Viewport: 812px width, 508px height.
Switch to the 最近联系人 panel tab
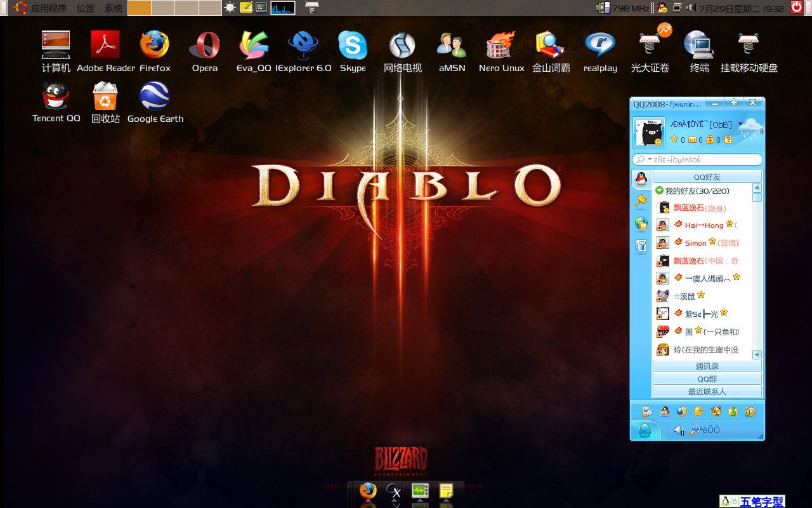coord(707,392)
